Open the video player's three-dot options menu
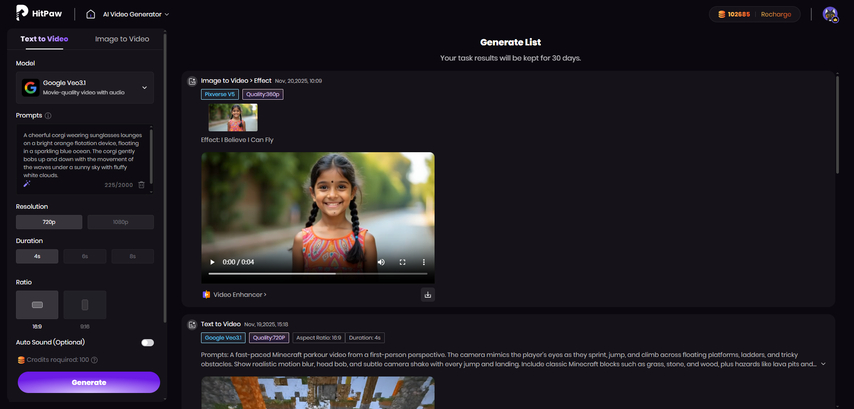This screenshot has height=409, width=854. click(x=423, y=262)
